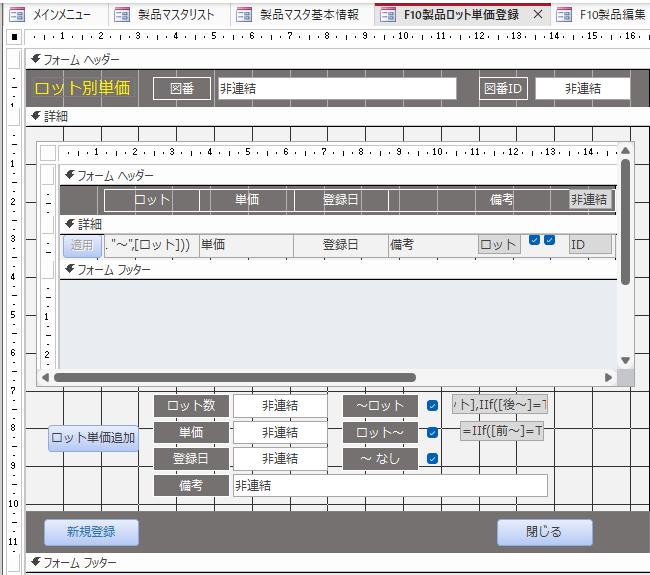
Task: Click subform scroll up arrow
Action: coord(626,150)
